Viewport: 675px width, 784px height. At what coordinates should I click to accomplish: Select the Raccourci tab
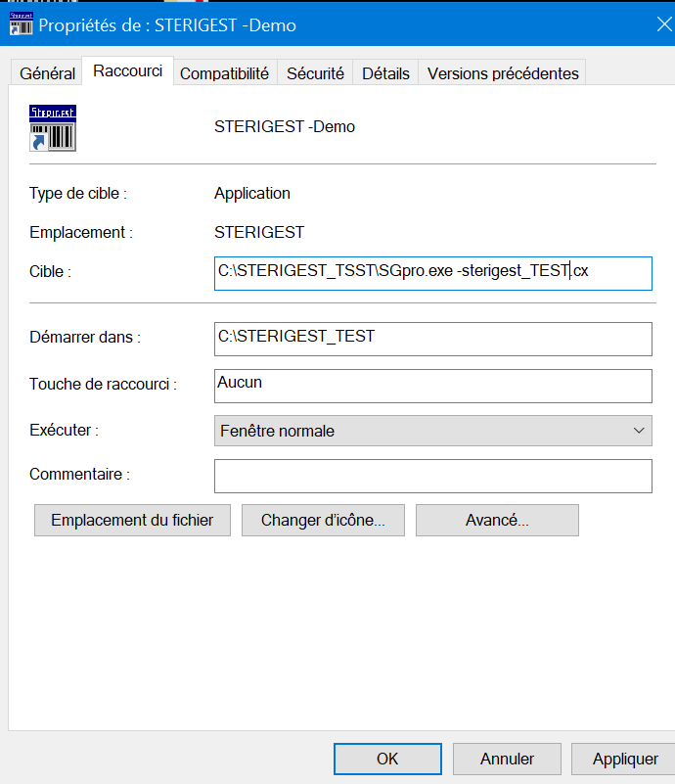coord(128,71)
